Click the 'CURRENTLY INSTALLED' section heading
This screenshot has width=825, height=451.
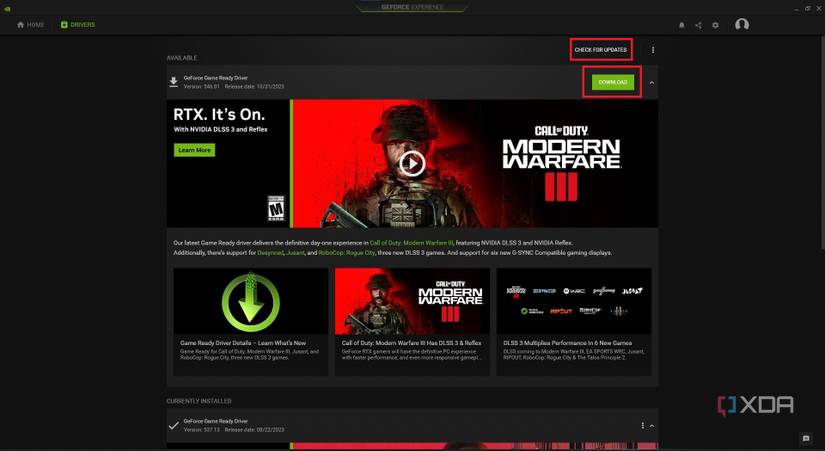[199, 401]
